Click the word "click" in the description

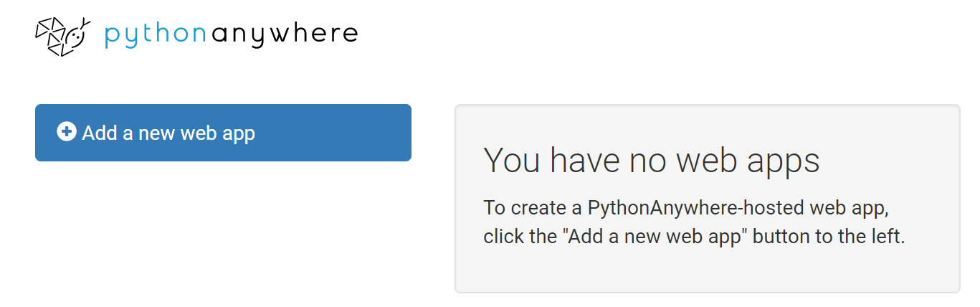[503, 236]
